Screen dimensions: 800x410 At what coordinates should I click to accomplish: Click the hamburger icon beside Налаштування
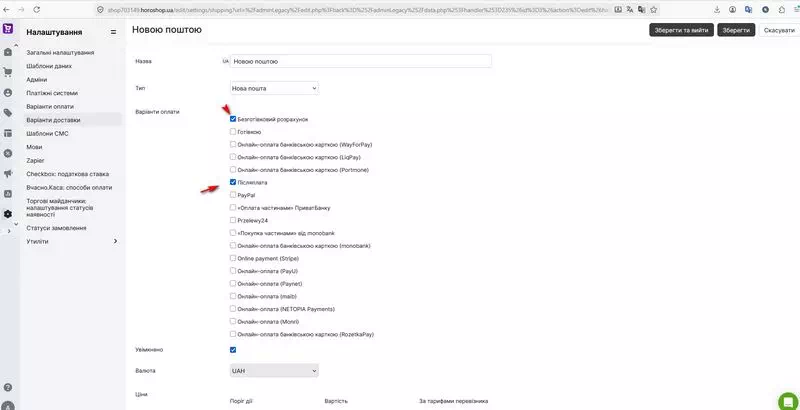click(113, 32)
